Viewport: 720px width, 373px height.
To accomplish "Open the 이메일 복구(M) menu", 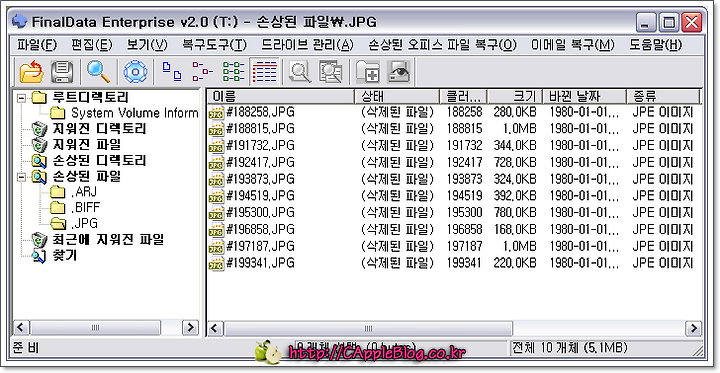I will pyautogui.click(x=573, y=45).
